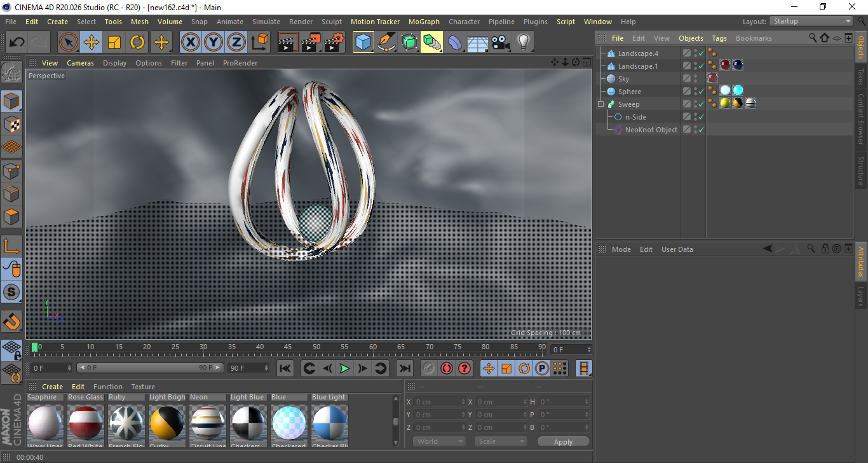This screenshot has width=868, height=463.
Task: Search objects with magnifier icon
Action: click(813, 38)
